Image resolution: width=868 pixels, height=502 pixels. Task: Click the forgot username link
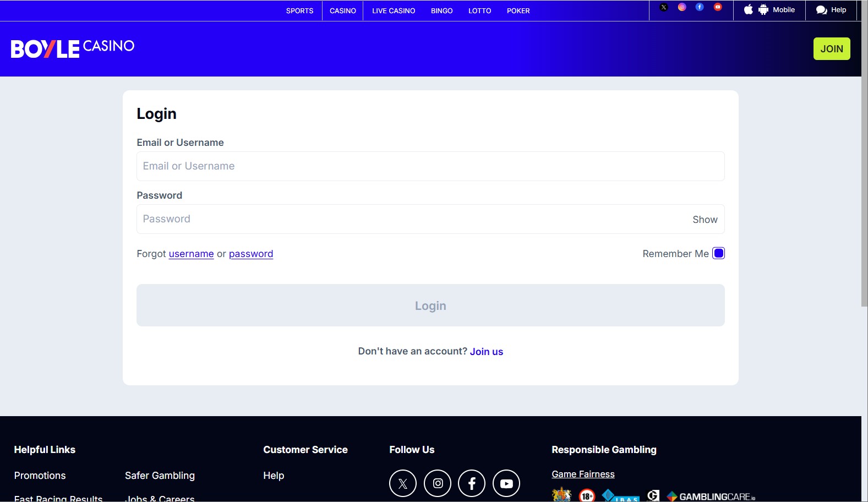tap(191, 254)
